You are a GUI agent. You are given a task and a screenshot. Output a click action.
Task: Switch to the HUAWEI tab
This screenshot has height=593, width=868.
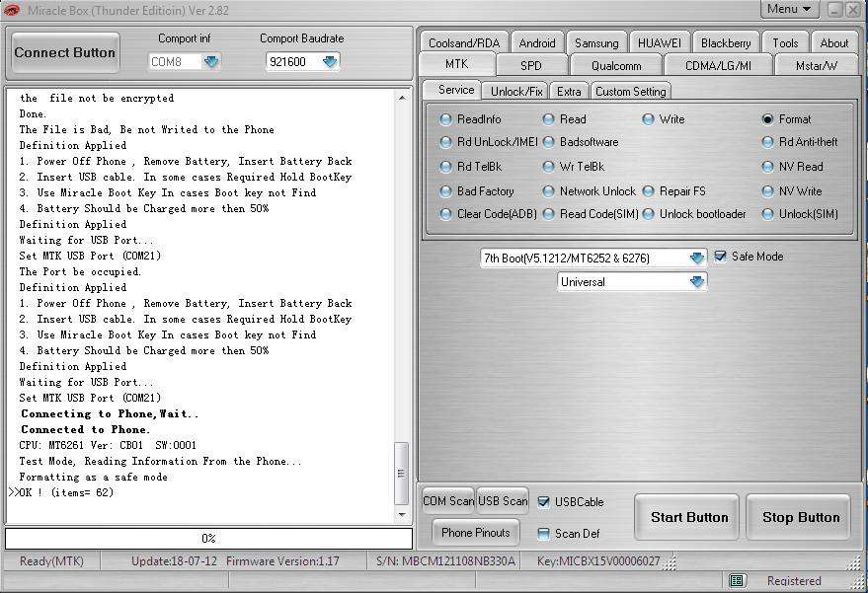click(x=660, y=42)
